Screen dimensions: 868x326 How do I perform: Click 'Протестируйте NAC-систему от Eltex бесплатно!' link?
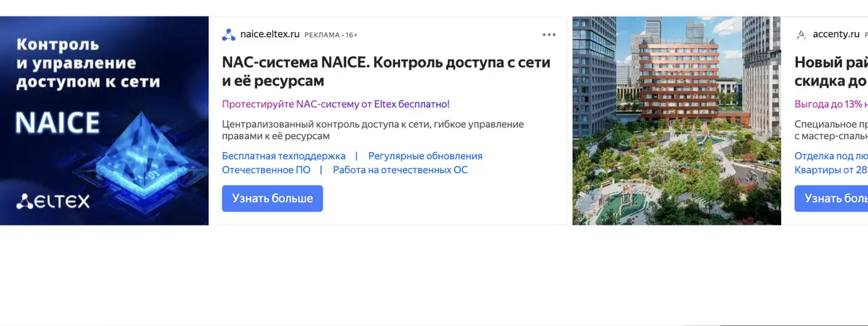click(x=336, y=104)
